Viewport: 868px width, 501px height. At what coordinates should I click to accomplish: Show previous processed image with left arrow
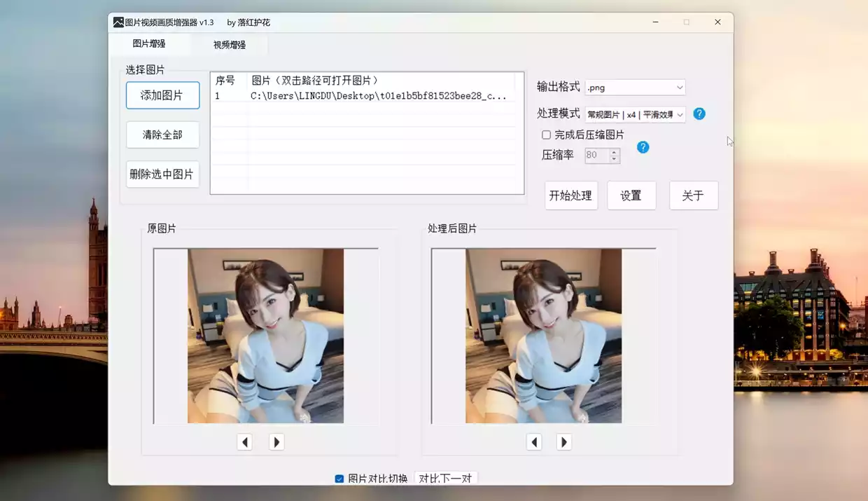(x=534, y=442)
